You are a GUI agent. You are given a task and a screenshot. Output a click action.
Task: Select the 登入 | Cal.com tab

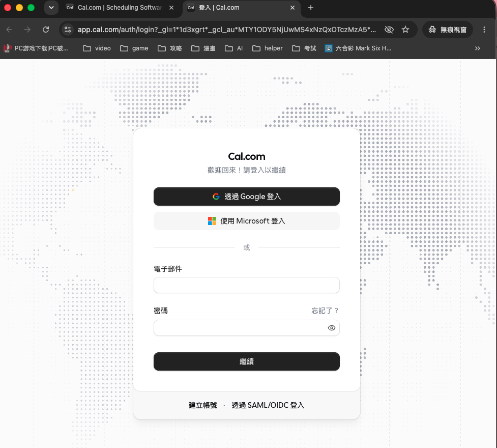(242, 8)
